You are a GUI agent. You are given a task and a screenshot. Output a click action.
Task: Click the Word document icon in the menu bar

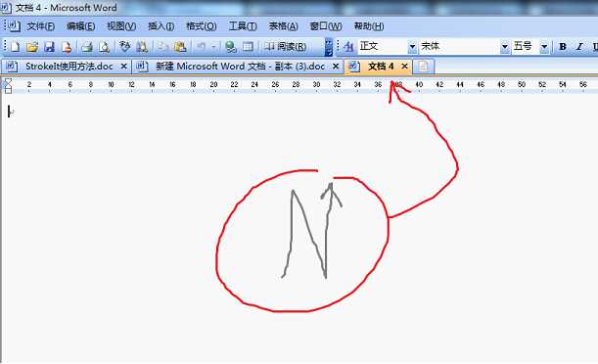[14, 25]
